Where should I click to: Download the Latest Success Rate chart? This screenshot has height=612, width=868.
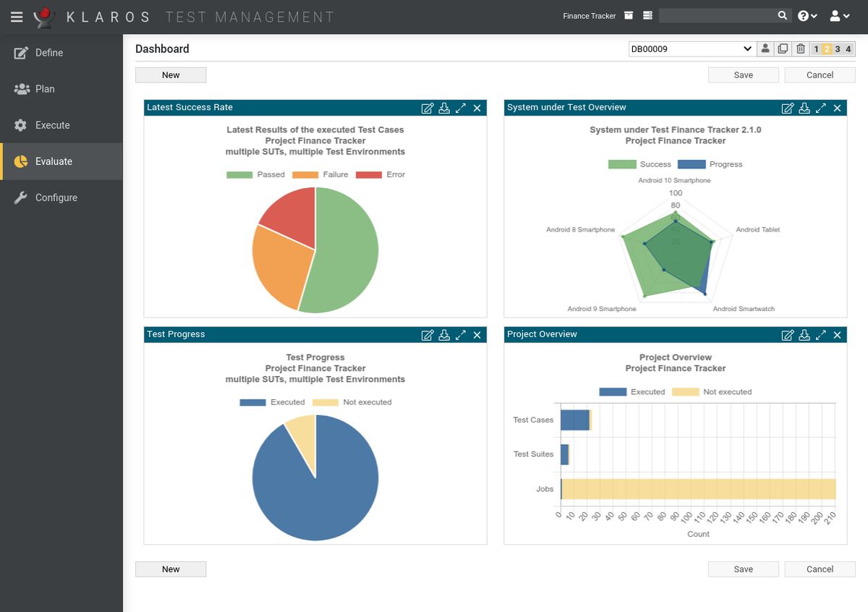(444, 108)
